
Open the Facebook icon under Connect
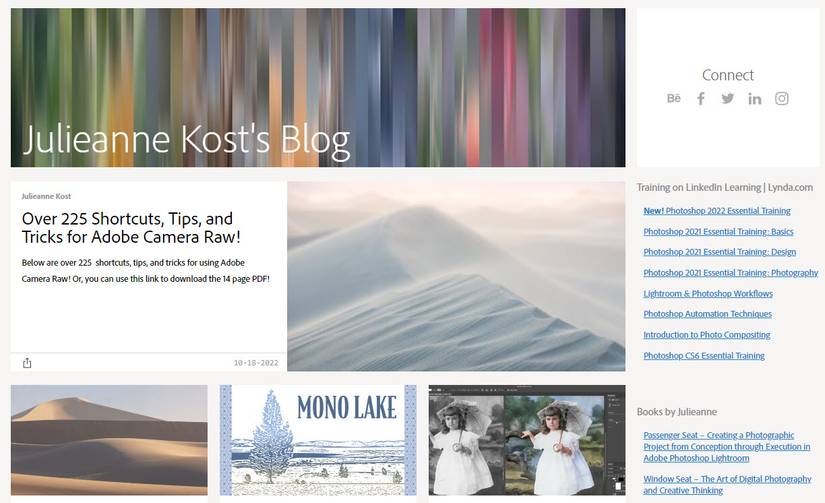pyautogui.click(x=701, y=98)
